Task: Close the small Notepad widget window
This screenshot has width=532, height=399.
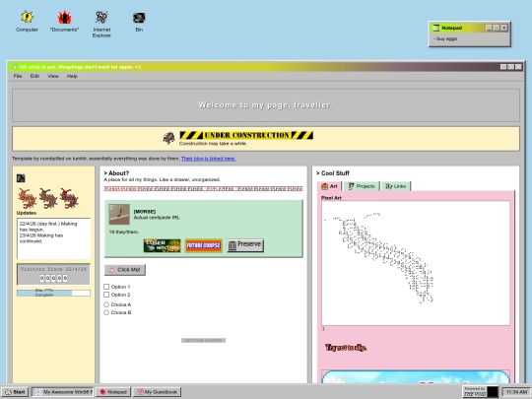Action: (x=504, y=28)
